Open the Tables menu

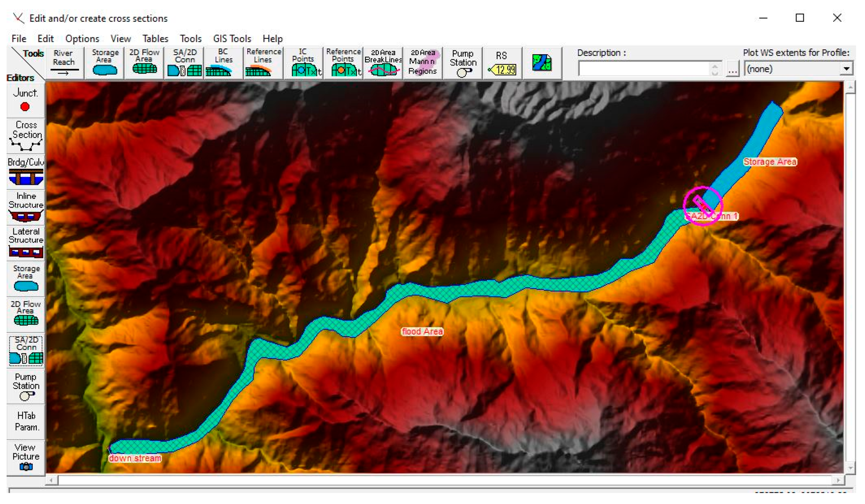point(155,38)
